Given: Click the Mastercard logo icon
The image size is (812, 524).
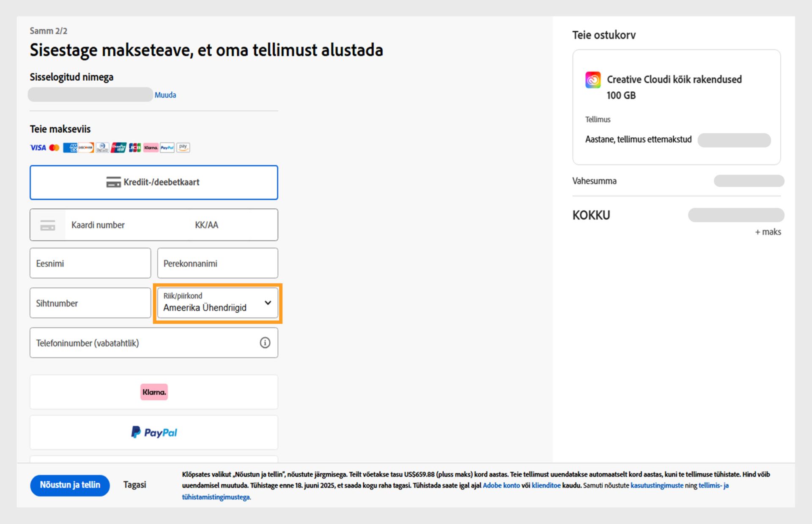Looking at the screenshot, I should 54,147.
